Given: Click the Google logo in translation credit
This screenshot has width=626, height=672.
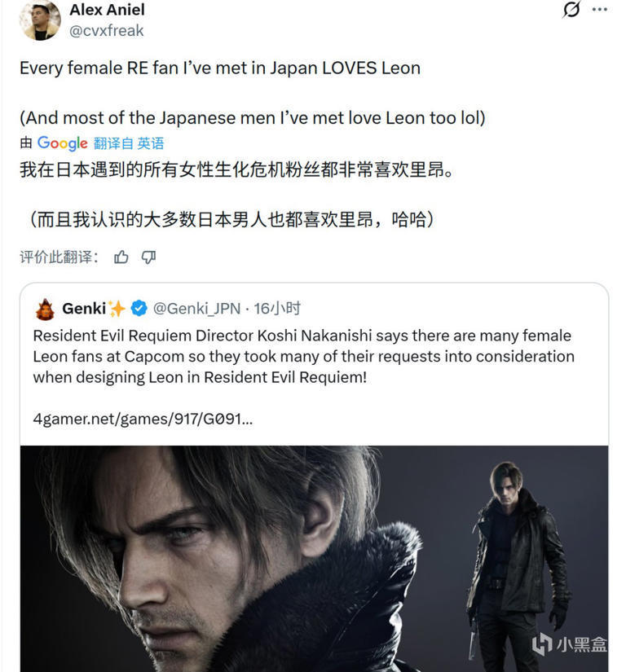Looking at the screenshot, I should 63,143.
